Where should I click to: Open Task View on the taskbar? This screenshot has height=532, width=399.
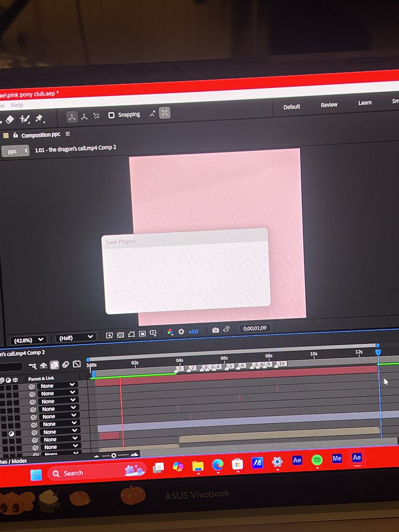pos(159,467)
